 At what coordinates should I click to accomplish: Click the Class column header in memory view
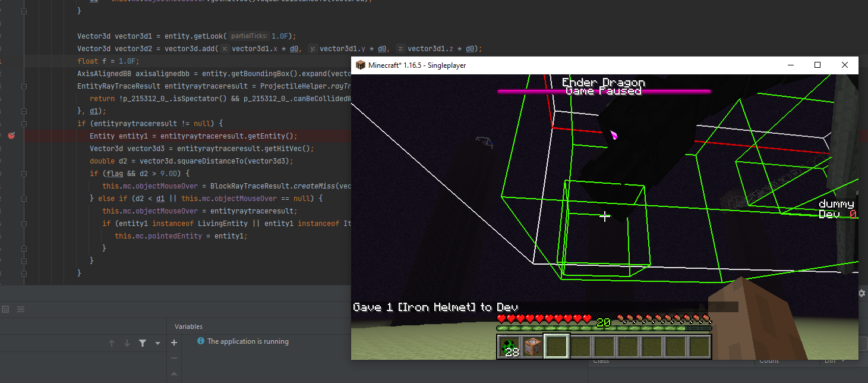tap(601, 360)
